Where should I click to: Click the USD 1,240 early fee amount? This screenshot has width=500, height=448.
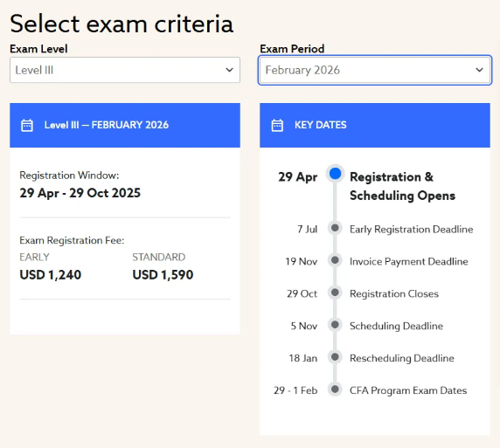tap(51, 275)
